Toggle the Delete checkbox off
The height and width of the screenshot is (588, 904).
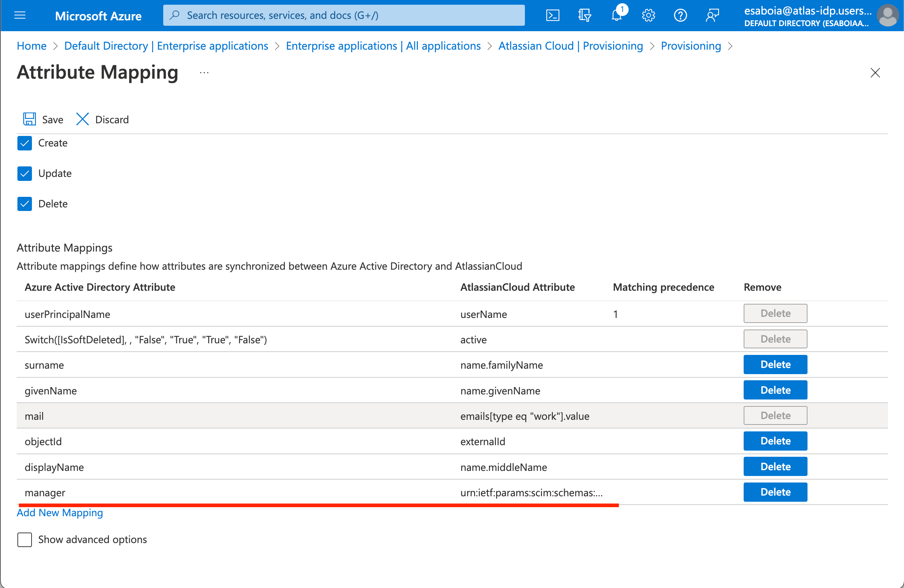pos(24,203)
